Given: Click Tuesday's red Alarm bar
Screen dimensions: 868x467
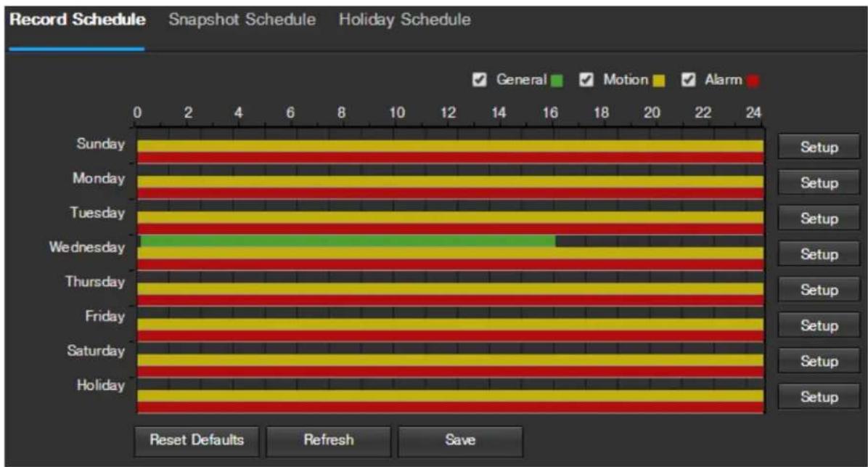Looking at the screenshot, I should (x=451, y=229).
